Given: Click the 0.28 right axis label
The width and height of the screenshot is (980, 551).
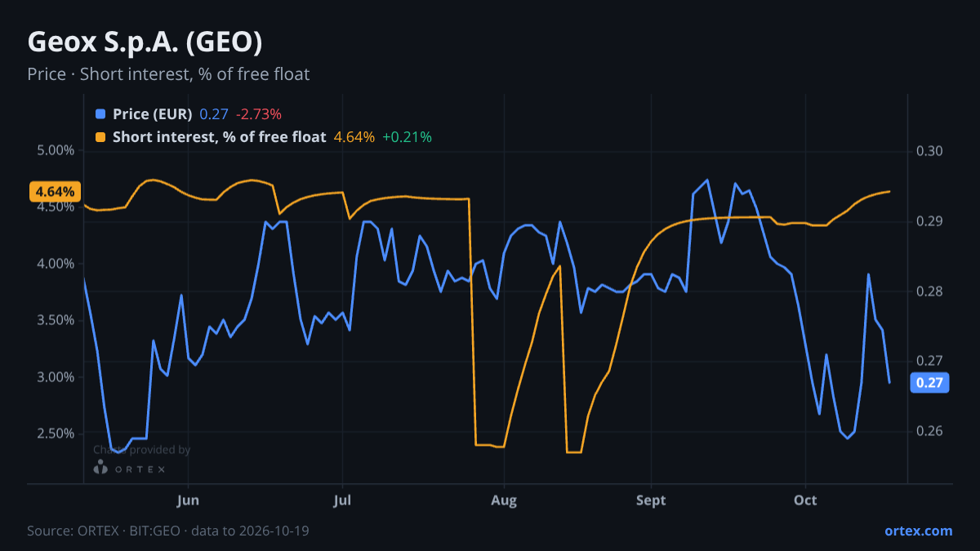Looking at the screenshot, I should click(x=930, y=291).
